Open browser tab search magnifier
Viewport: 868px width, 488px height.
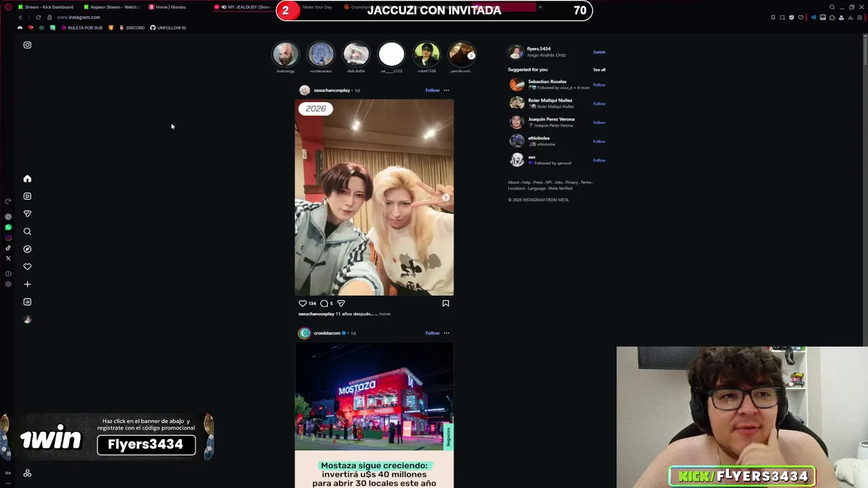coord(832,7)
